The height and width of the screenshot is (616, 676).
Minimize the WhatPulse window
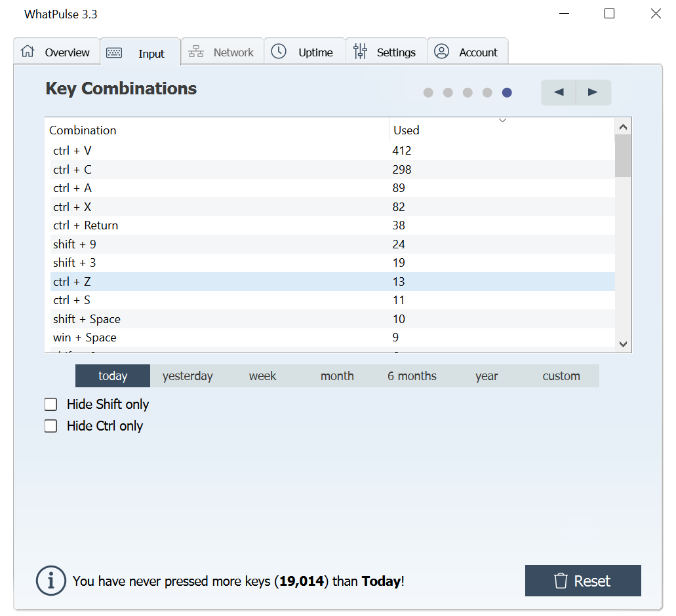[x=564, y=14]
